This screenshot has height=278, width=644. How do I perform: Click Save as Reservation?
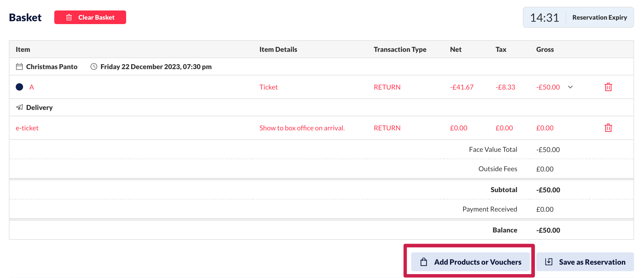585,262
